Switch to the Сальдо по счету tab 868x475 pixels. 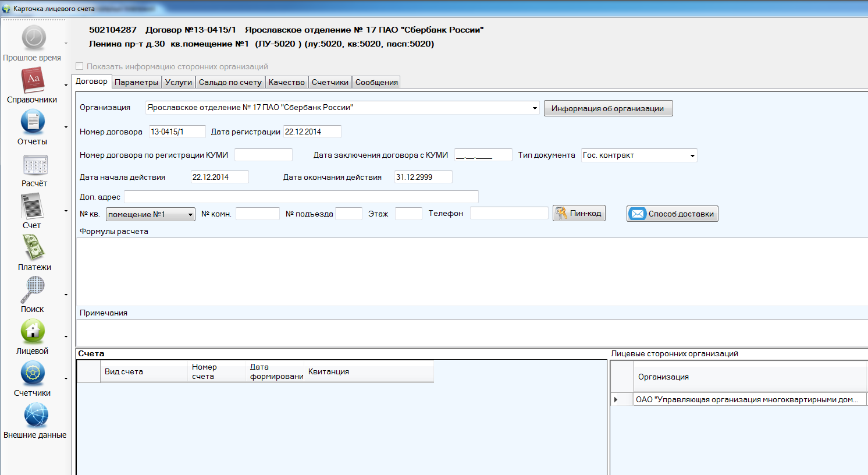[230, 82]
